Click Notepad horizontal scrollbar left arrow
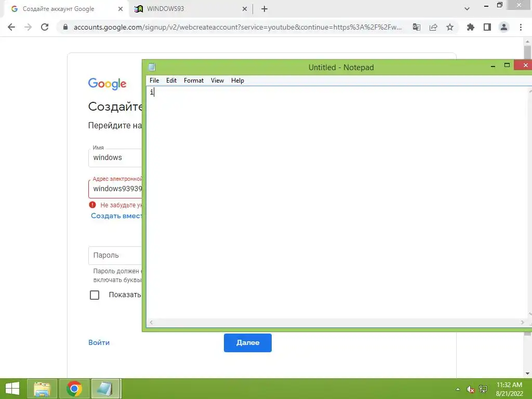 (151, 323)
